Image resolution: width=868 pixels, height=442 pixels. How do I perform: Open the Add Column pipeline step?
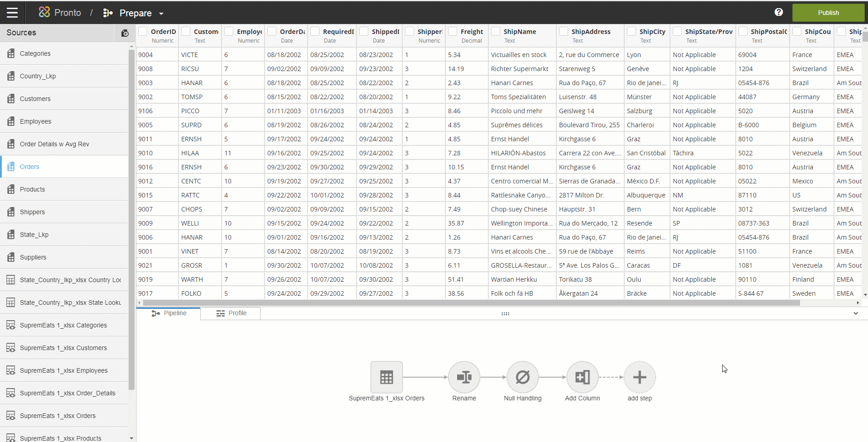click(x=582, y=377)
